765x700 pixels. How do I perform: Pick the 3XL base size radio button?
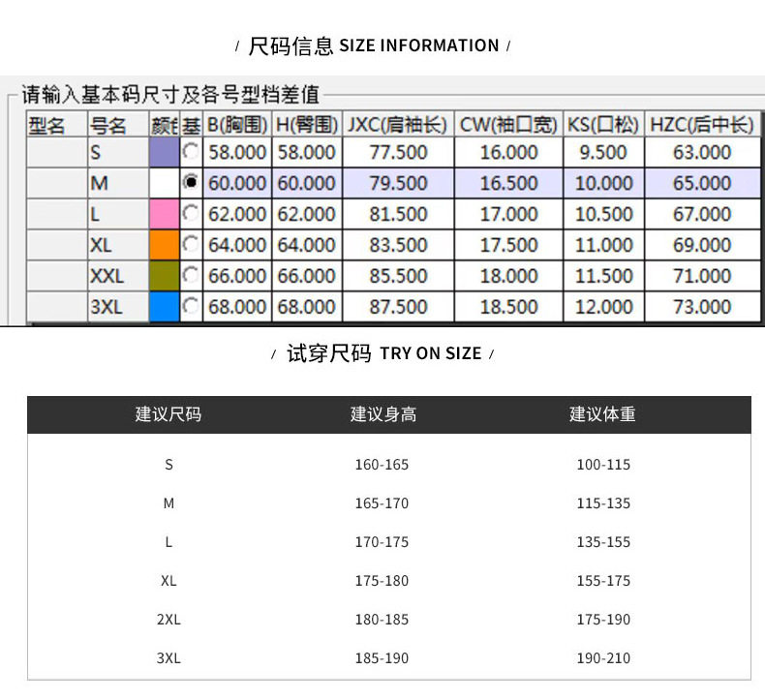[x=192, y=307]
